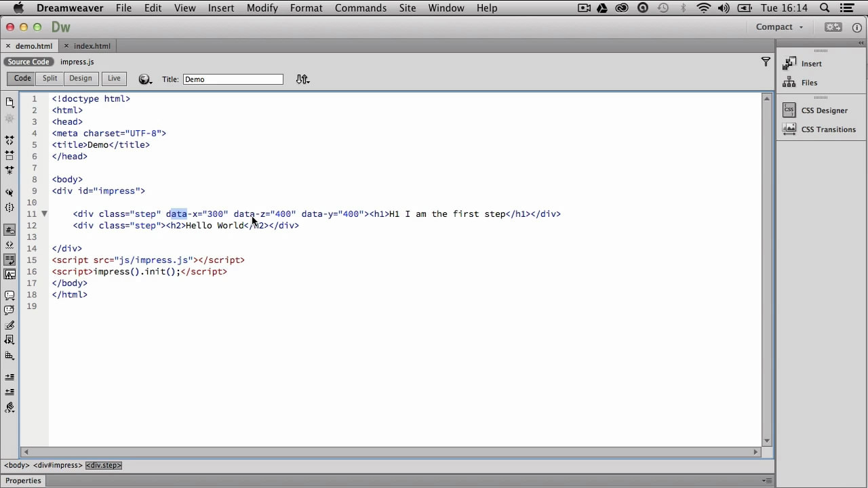Open the Site menu
Viewport: 868px width, 488px height.
point(408,8)
